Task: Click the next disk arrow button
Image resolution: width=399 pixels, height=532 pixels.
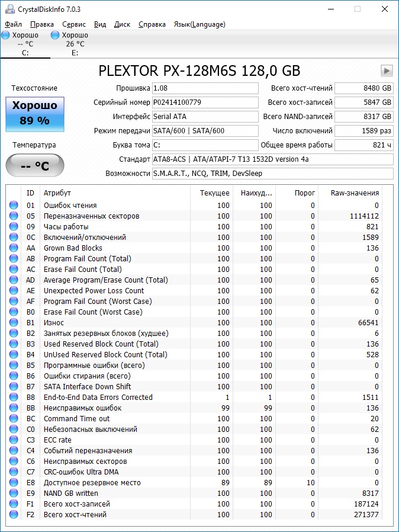Action: [387, 71]
